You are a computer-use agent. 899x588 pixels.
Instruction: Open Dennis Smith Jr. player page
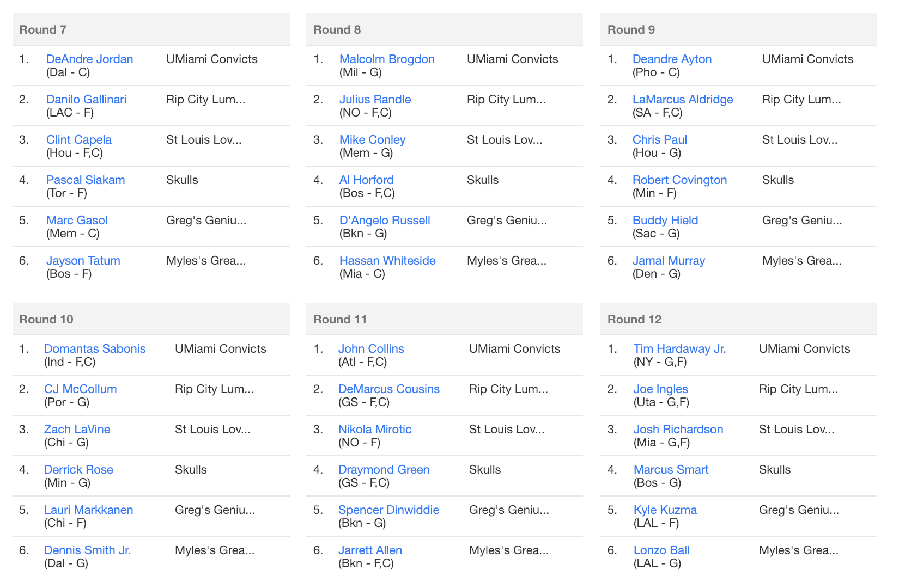(x=87, y=550)
